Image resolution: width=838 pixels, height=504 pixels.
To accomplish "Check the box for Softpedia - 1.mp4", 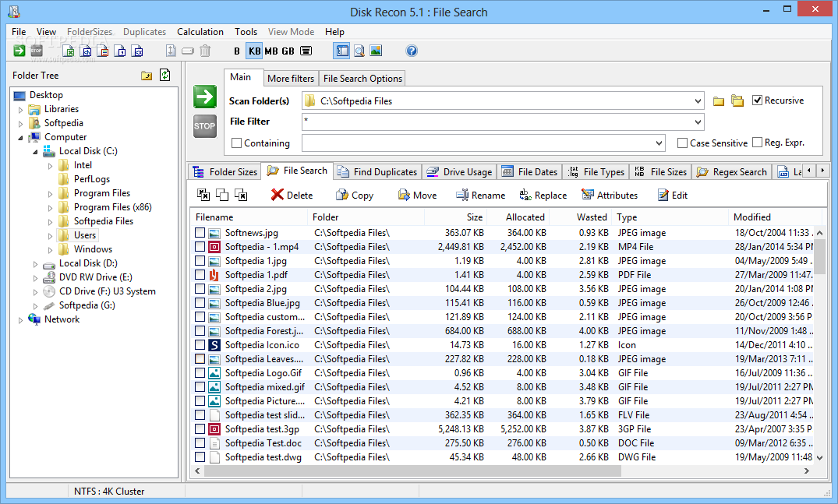I will pyautogui.click(x=200, y=247).
